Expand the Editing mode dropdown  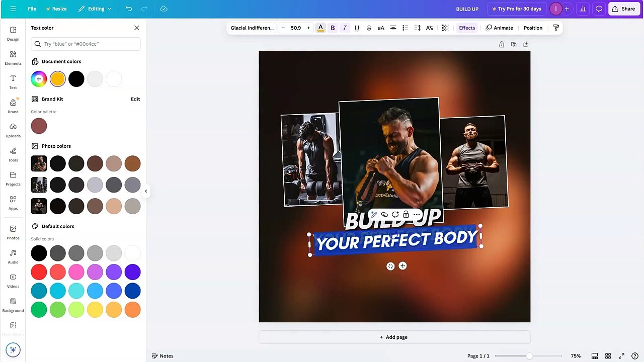95,9
